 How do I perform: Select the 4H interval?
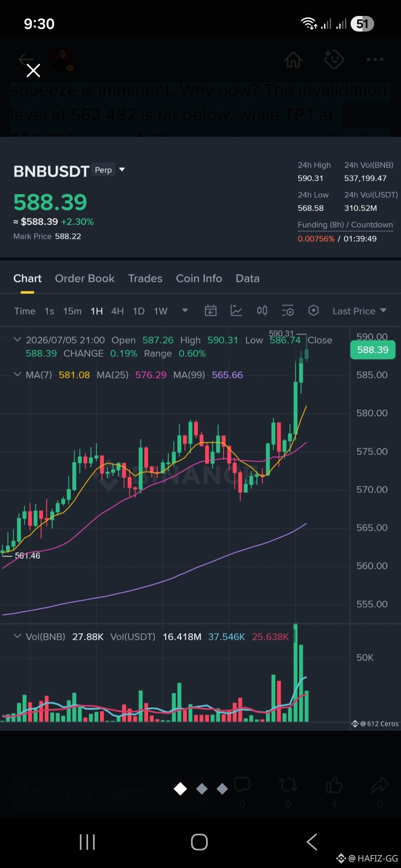(117, 311)
